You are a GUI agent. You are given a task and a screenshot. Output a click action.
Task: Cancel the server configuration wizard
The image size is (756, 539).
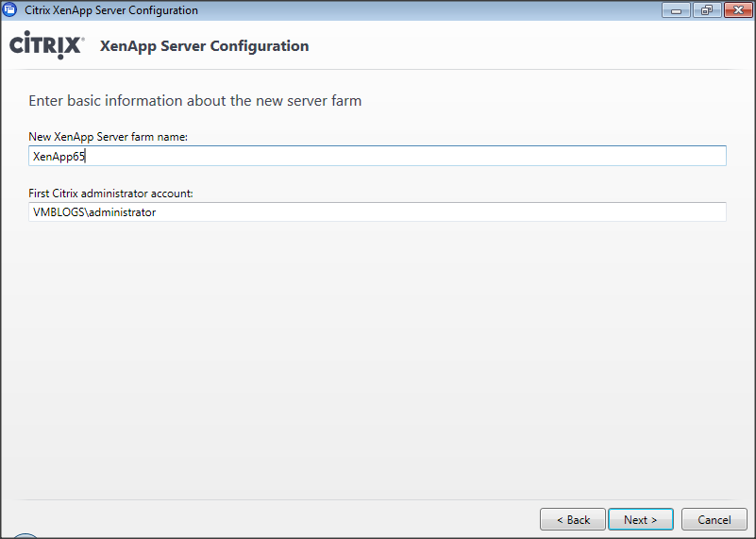pos(714,519)
